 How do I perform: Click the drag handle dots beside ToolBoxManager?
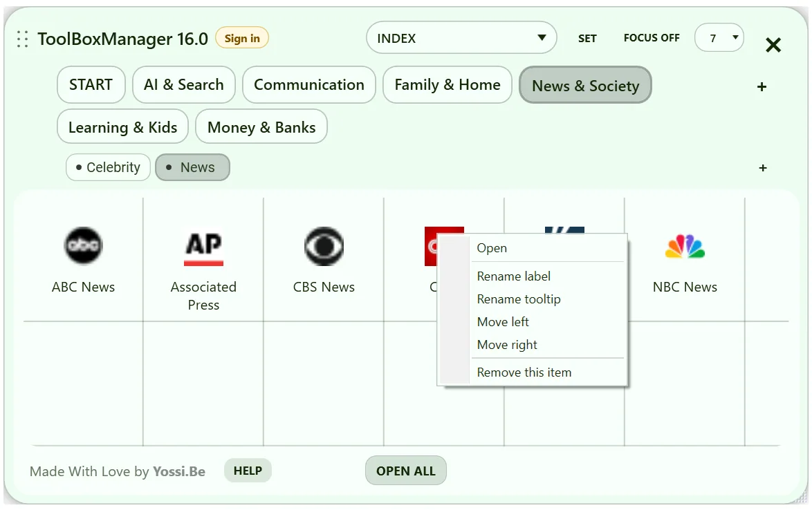point(22,39)
